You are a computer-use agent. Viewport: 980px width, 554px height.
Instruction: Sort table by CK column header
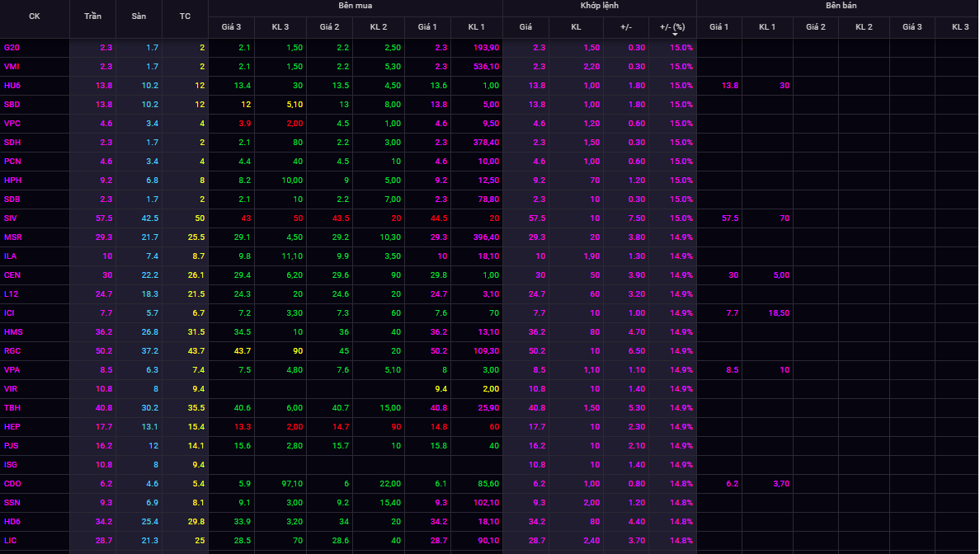(34, 16)
